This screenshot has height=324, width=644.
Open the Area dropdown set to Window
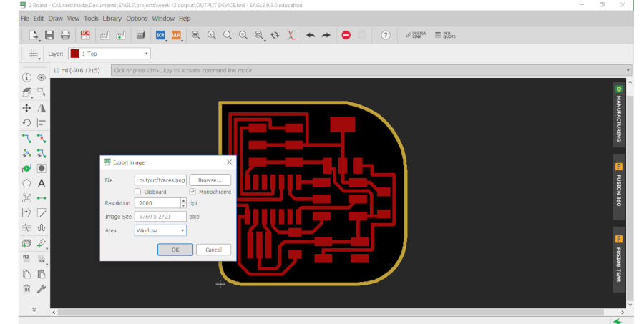160,230
